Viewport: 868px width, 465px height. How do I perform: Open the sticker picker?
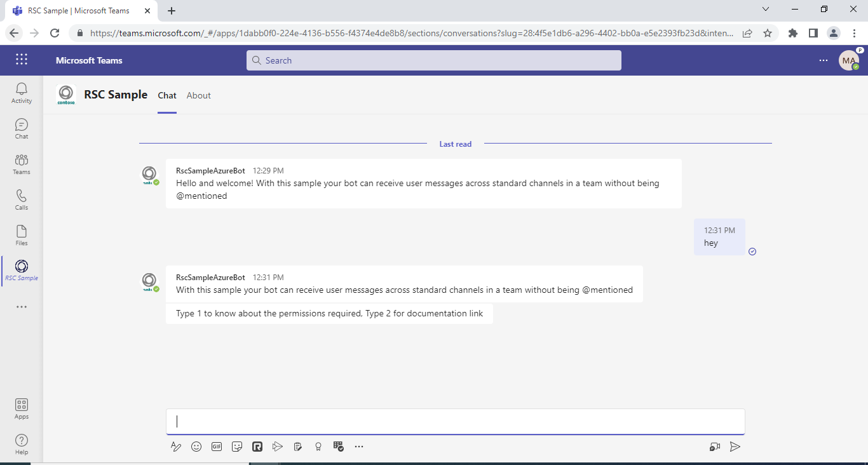(237, 447)
